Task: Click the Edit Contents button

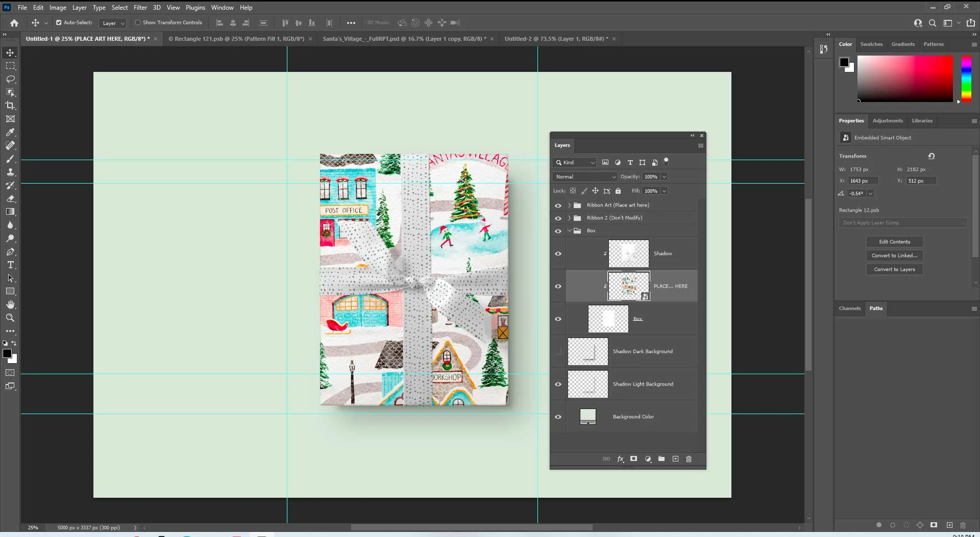Action: point(894,242)
